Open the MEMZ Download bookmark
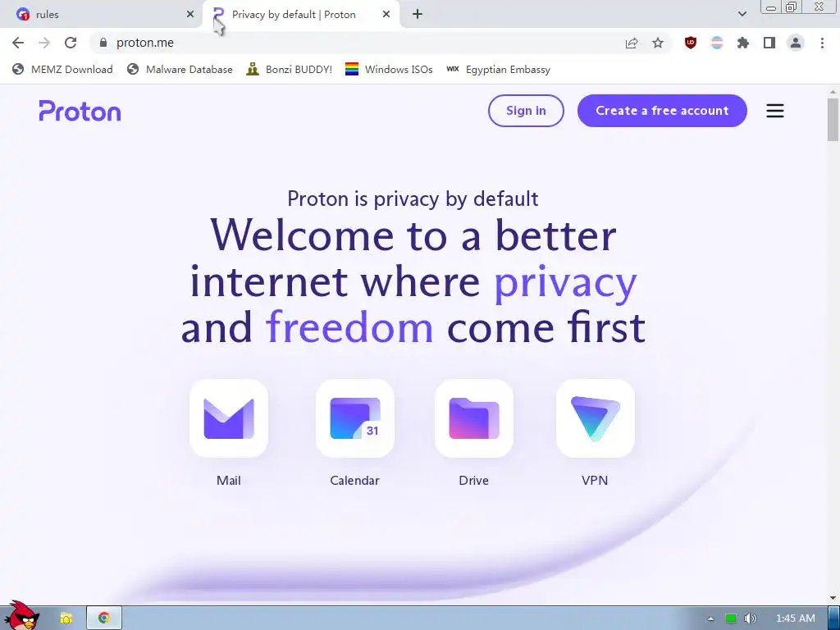The image size is (840, 630). point(62,69)
